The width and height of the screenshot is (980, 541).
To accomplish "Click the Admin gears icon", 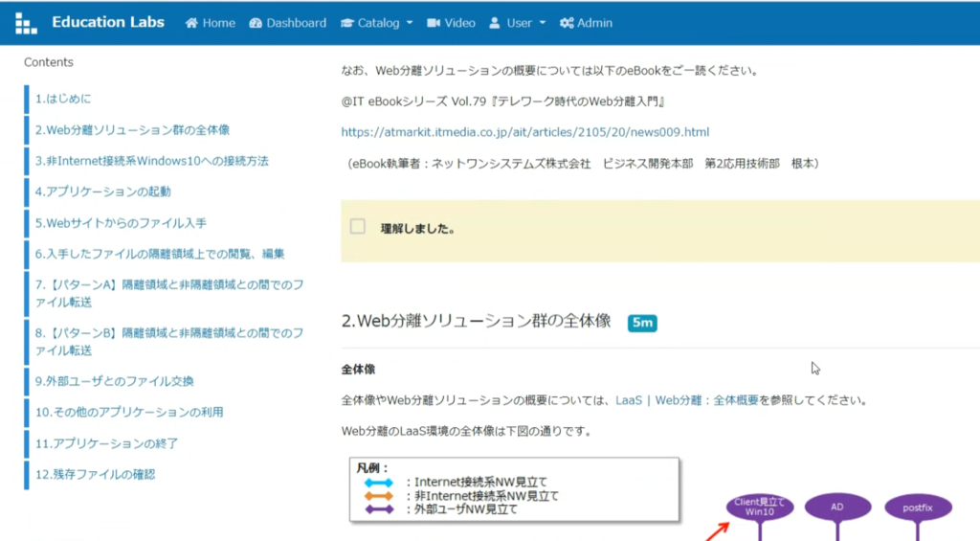I will (567, 23).
